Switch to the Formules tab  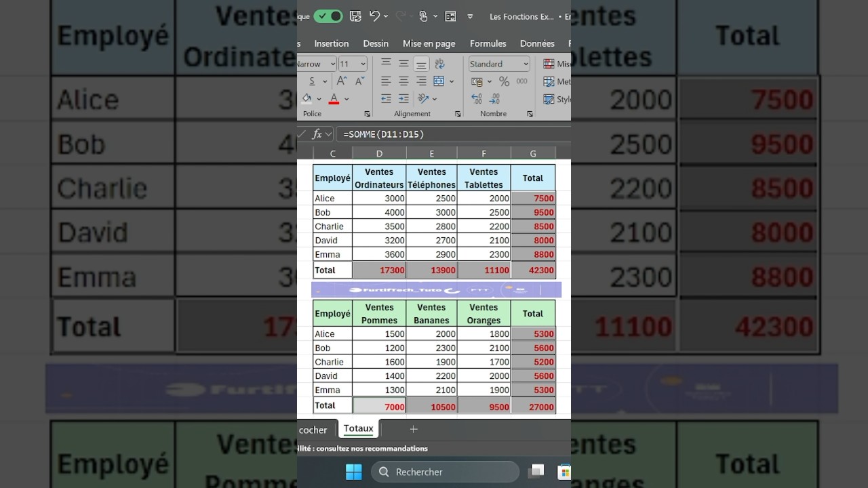(x=488, y=43)
